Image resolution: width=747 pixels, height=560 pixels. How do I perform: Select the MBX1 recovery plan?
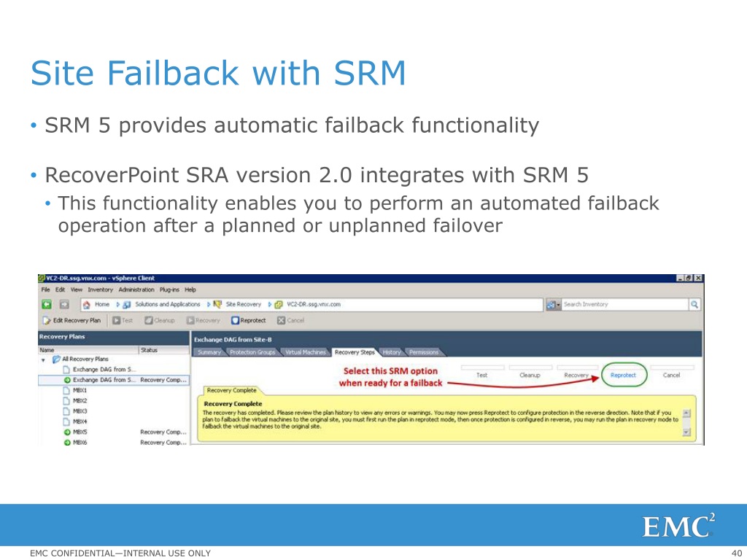coord(76,391)
